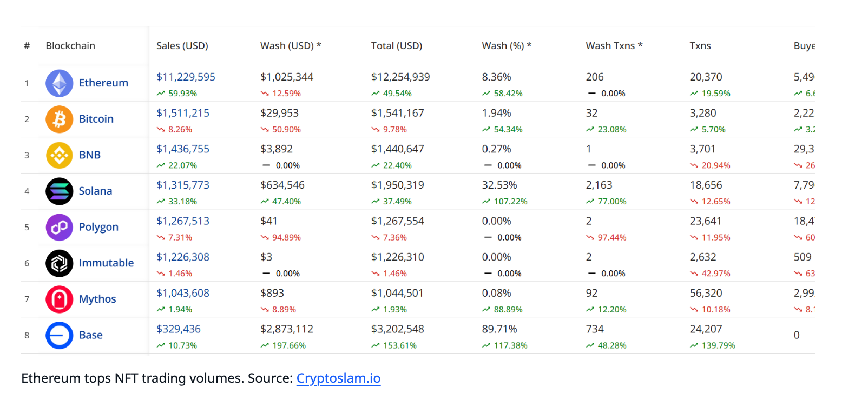Screen dimensions: 868x400
Task: Click the BNB logo icon
Action: 60,155
